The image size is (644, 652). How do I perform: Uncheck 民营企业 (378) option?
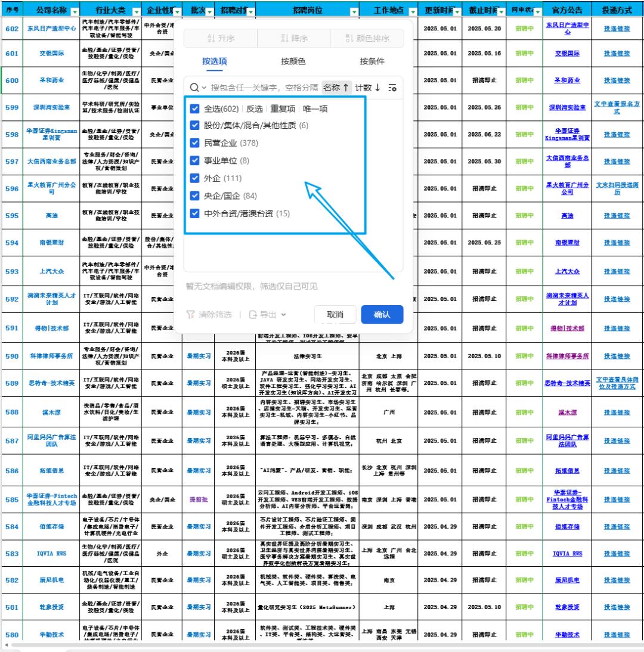(x=195, y=143)
